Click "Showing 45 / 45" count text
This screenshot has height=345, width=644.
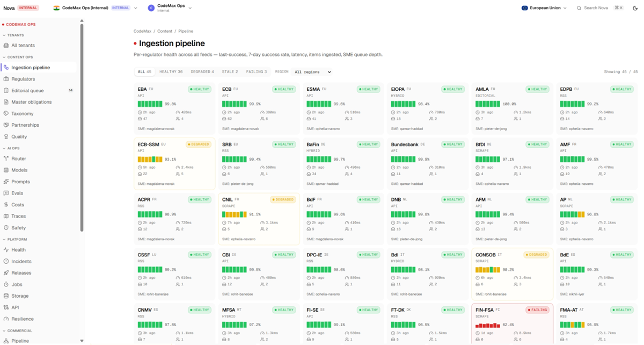click(621, 71)
